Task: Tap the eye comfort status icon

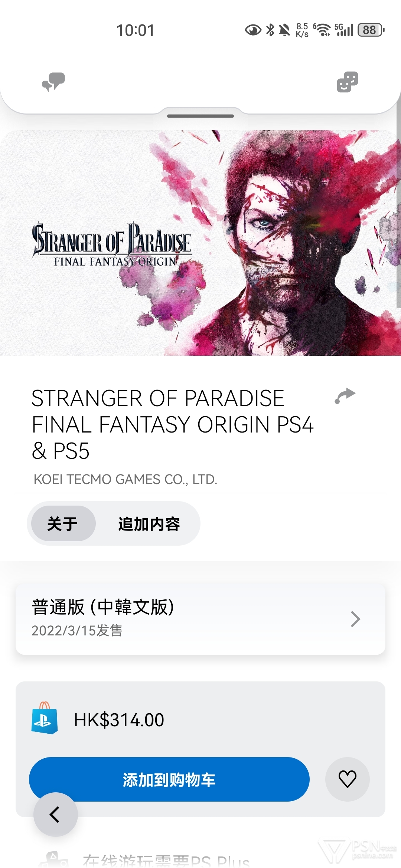Action: pyautogui.click(x=253, y=30)
